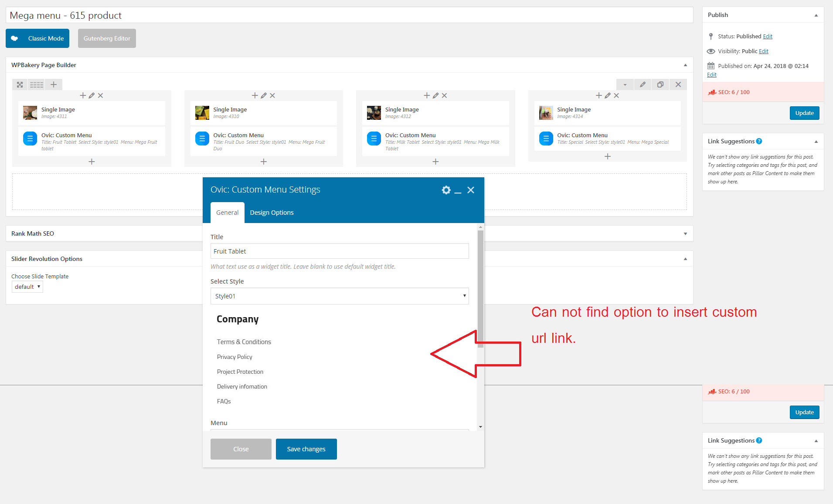The width and height of the screenshot is (833, 504).
Task: Add element atop Fruit Duo column
Action: 255,95
